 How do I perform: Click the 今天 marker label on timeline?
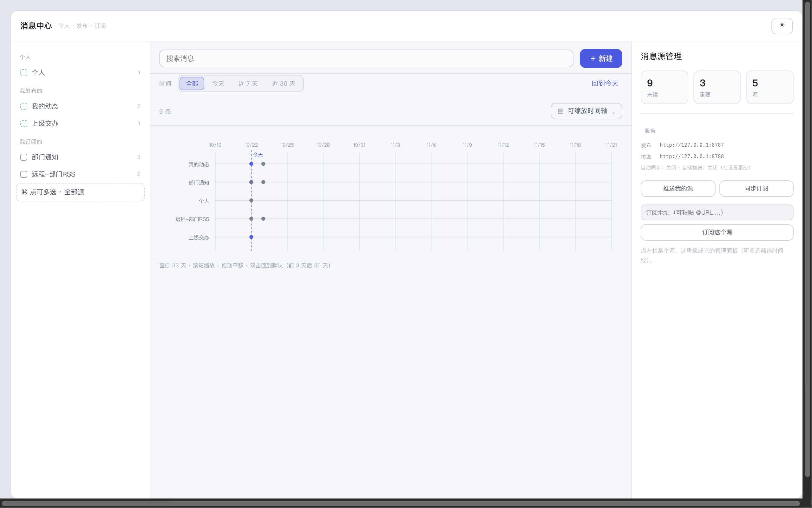[258, 155]
